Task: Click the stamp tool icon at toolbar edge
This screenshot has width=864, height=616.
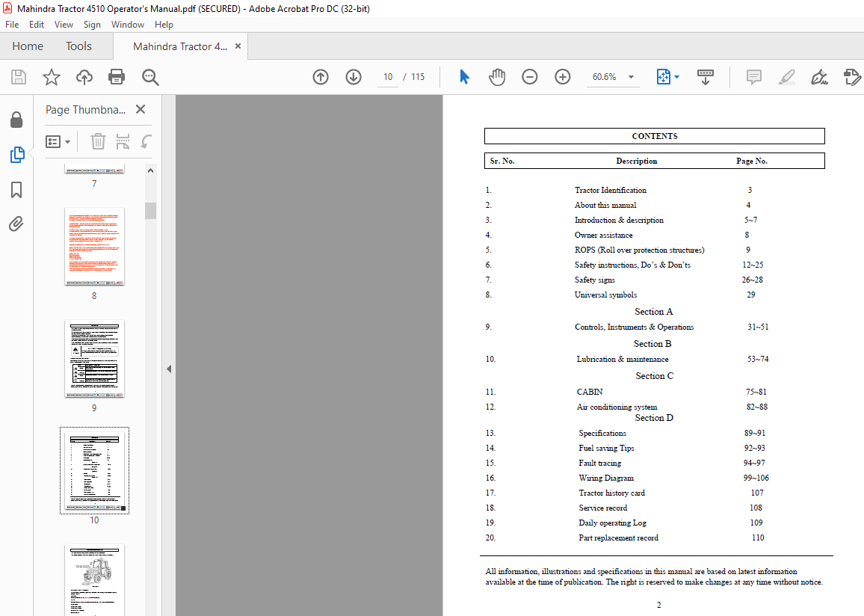Action: (852, 77)
